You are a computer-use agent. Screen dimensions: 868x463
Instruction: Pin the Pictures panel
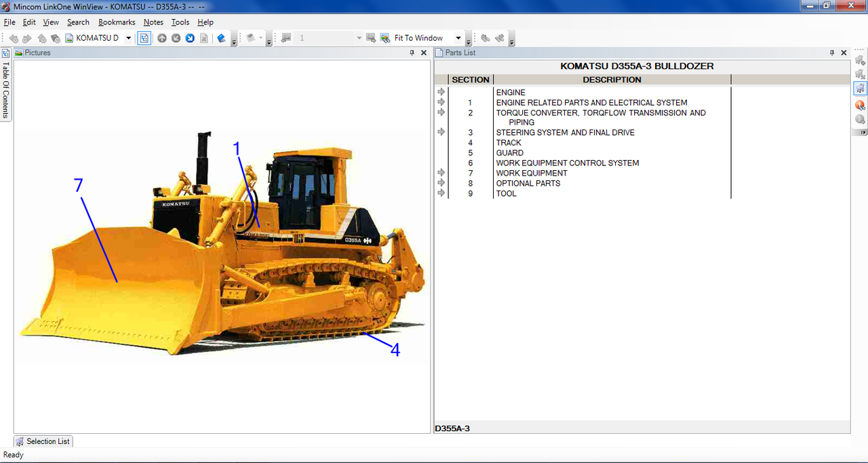(412, 53)
